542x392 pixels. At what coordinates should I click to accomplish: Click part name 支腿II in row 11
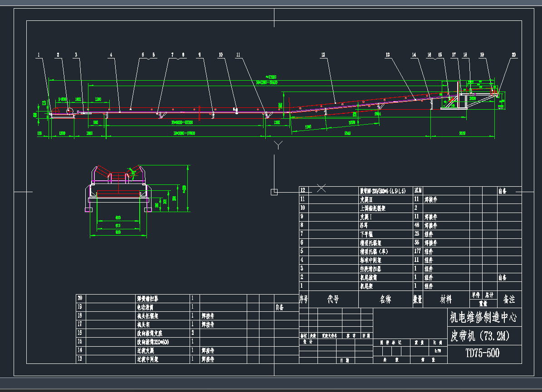point(366,199)
